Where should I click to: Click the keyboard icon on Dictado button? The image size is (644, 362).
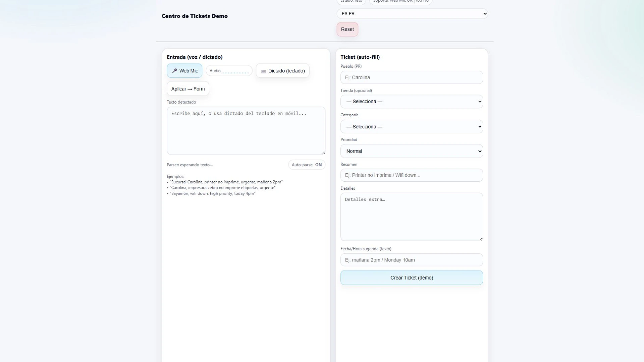263,71
